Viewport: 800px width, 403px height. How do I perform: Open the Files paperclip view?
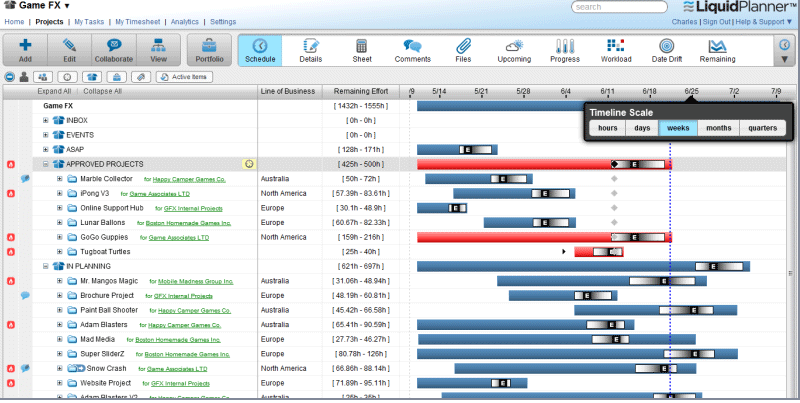[x=463, y=50]
